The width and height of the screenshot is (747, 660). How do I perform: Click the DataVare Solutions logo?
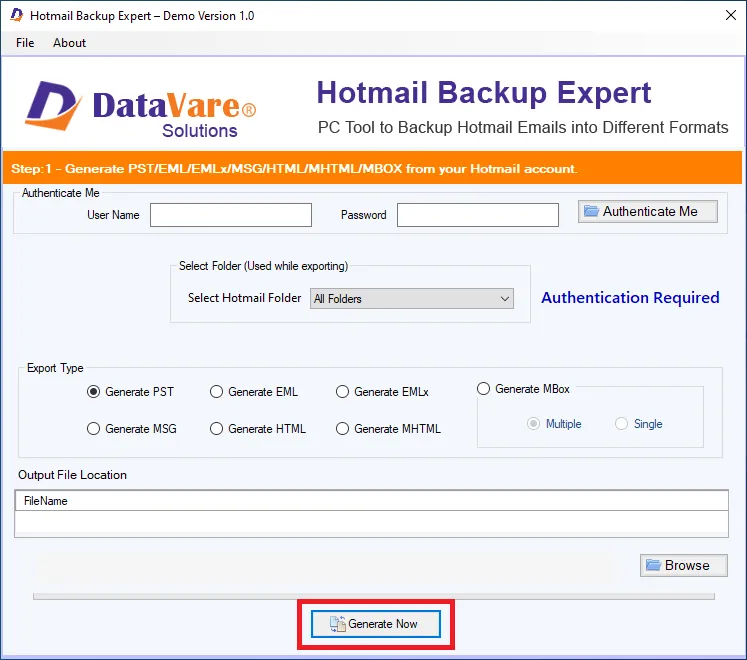point(141,110)
